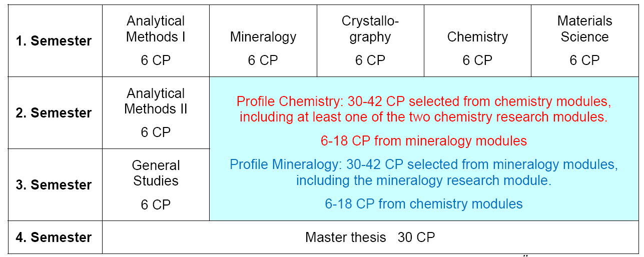644x257 pixels.
Task: Click the 2. Semester row header
Action: pyautogui.click(x=55, y=112)
